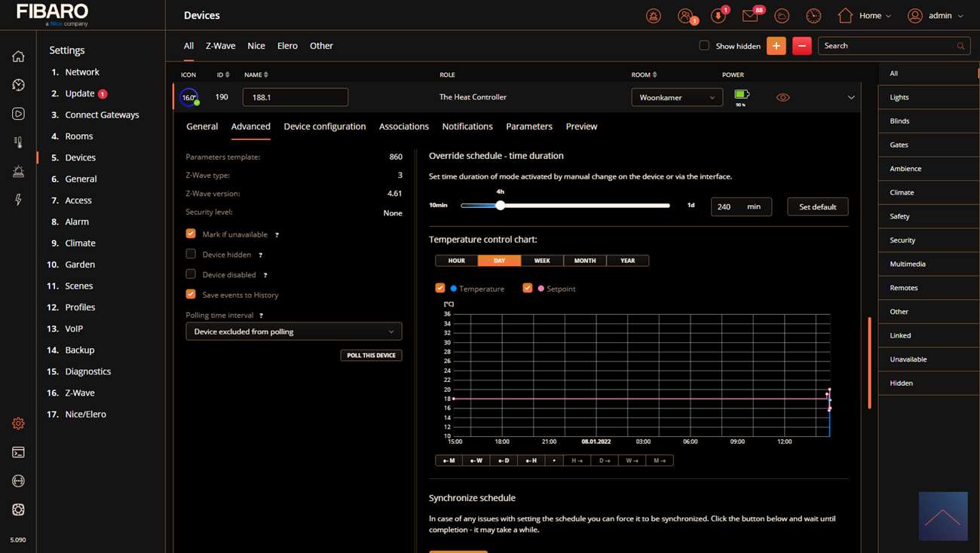The height and width of the screenshot is (553, 980).
Task: Toggle device visibility eye icon
Action: pyautogui.click(x=783, y=97)
